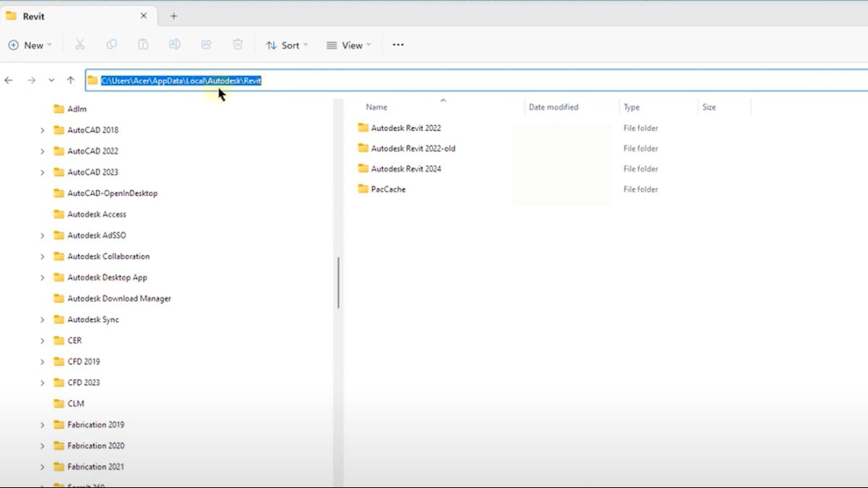Click the Autodesk Desktop App folder icon
This screenshot has height=488, width=868.
(59, 278)
